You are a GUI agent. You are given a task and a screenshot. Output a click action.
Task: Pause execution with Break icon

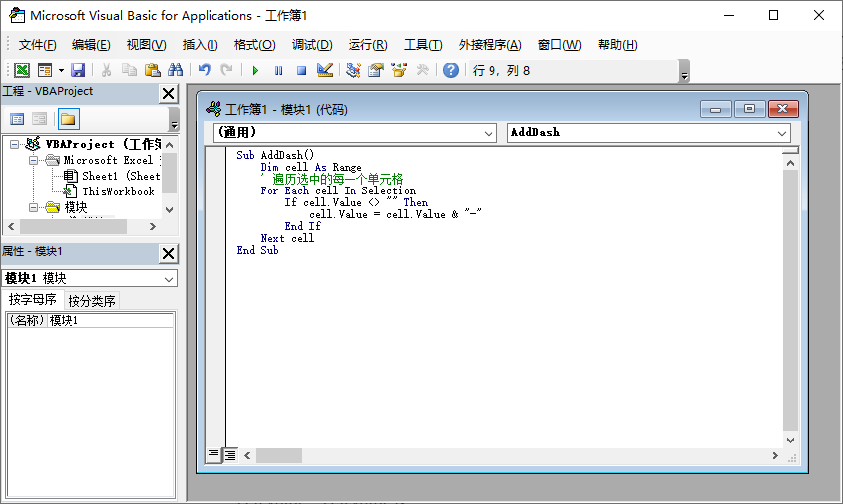tap(278, 70)
